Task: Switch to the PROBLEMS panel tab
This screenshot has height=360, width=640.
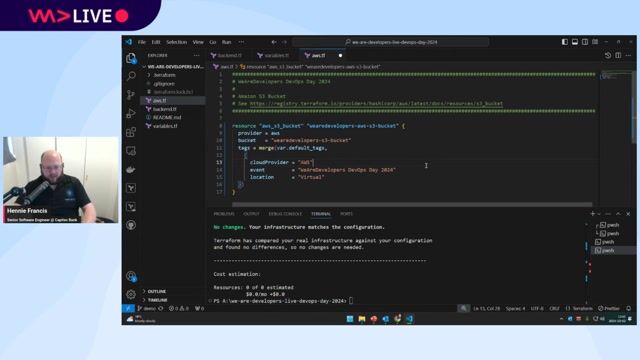Action: pyautogui.click(x=224, y=214)
